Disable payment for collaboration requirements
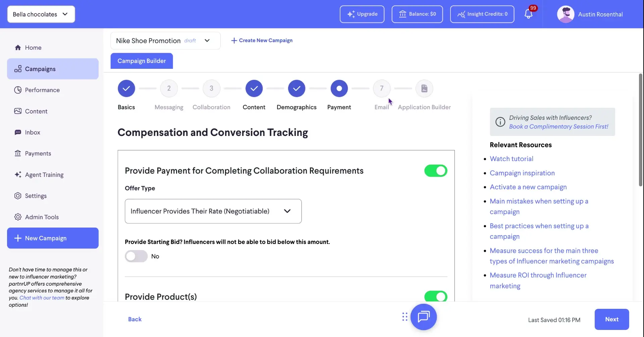The width and height of the screenshot is (644, 337). [x=435, y=171]
